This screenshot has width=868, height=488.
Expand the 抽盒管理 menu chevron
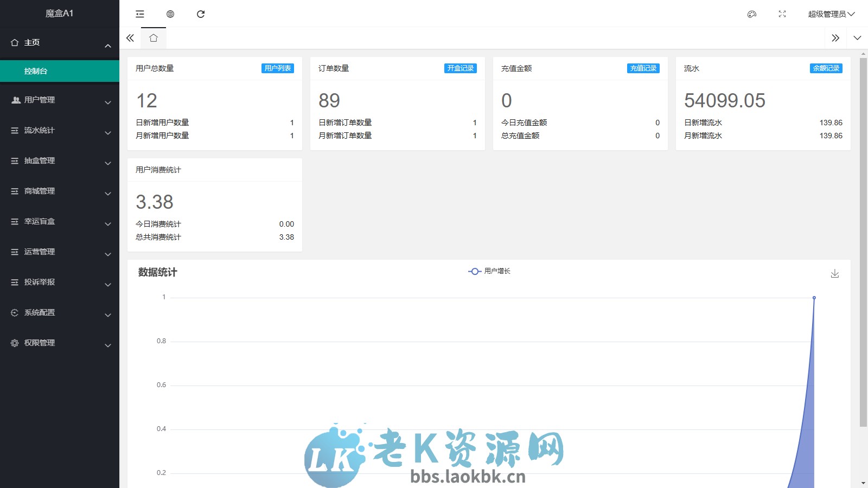point(107,163)
